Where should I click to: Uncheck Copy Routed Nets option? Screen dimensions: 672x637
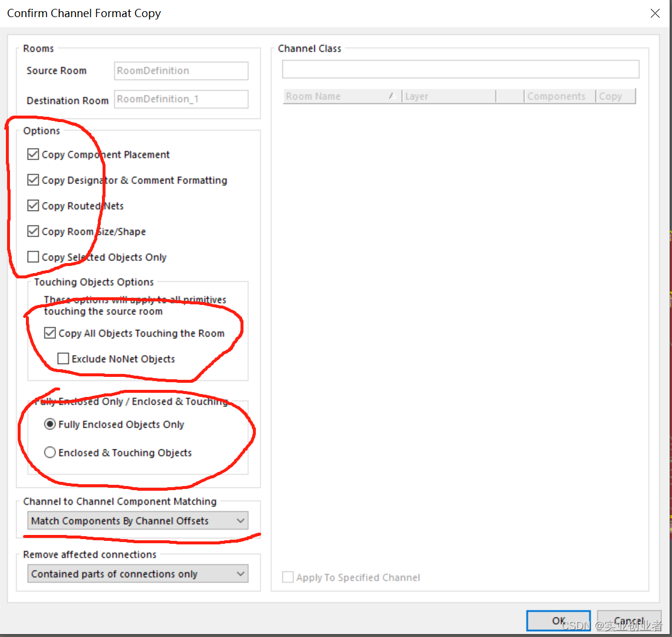click(x=33, y=206)
